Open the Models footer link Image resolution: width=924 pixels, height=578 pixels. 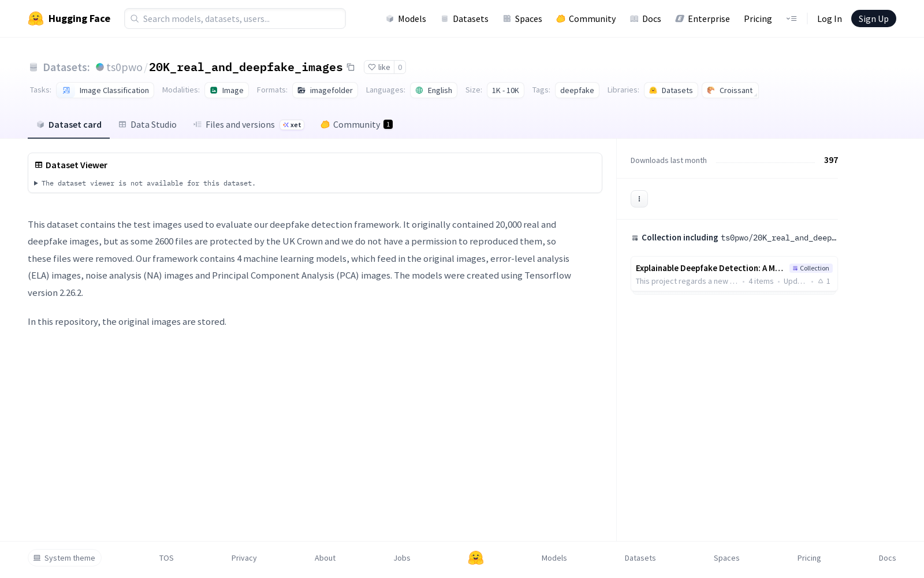click(554, 558)
